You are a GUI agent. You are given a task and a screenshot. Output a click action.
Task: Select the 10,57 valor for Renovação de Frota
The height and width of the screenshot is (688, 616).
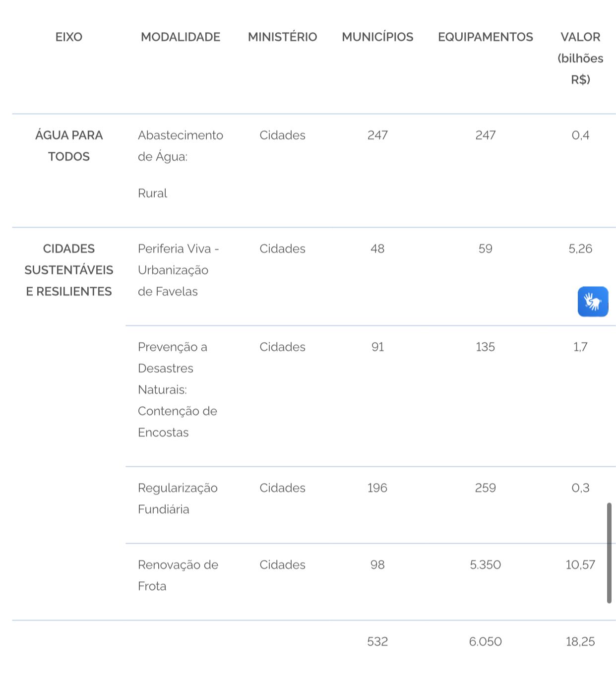[x=580, y=565]
